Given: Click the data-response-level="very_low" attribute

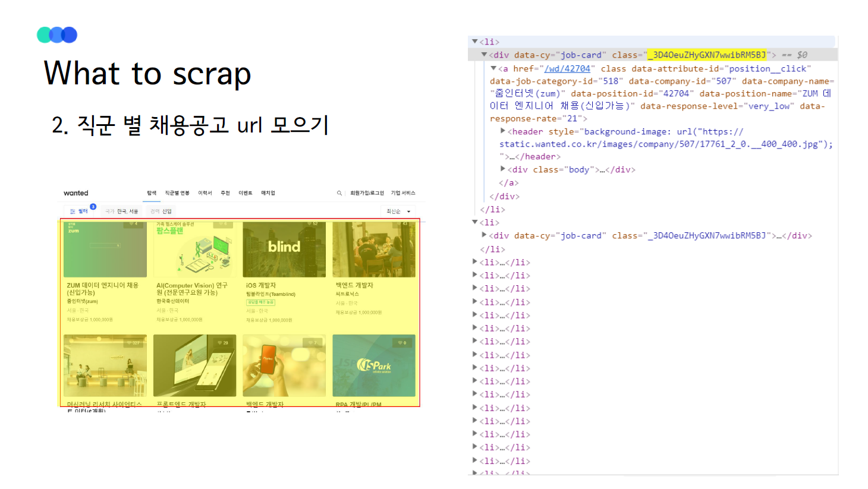Looking at the screenshot, I should click(717, 106).
